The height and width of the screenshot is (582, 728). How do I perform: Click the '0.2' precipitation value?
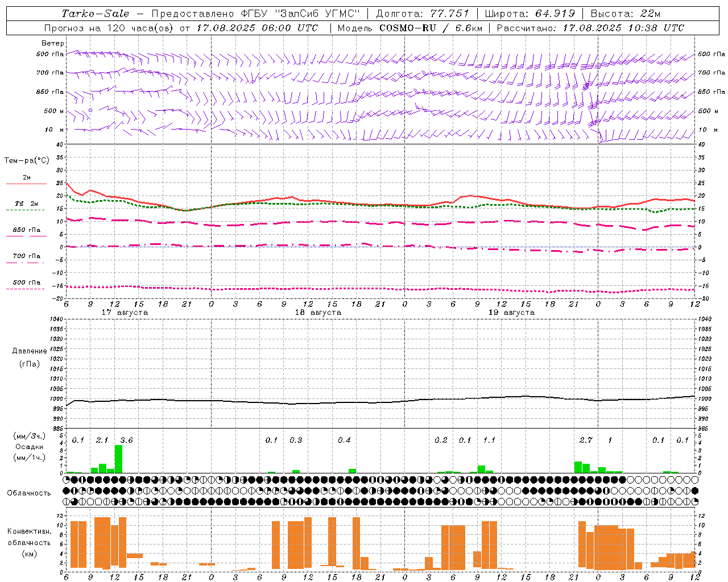pyautogui.click(x=441, y=440)
